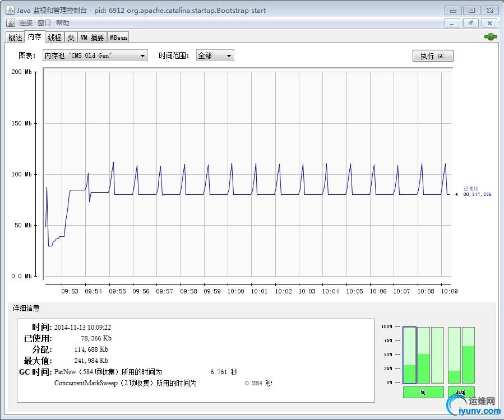Click the Java icon beside the 连接 menu
The image size is (504, 420).
point(11,23)
